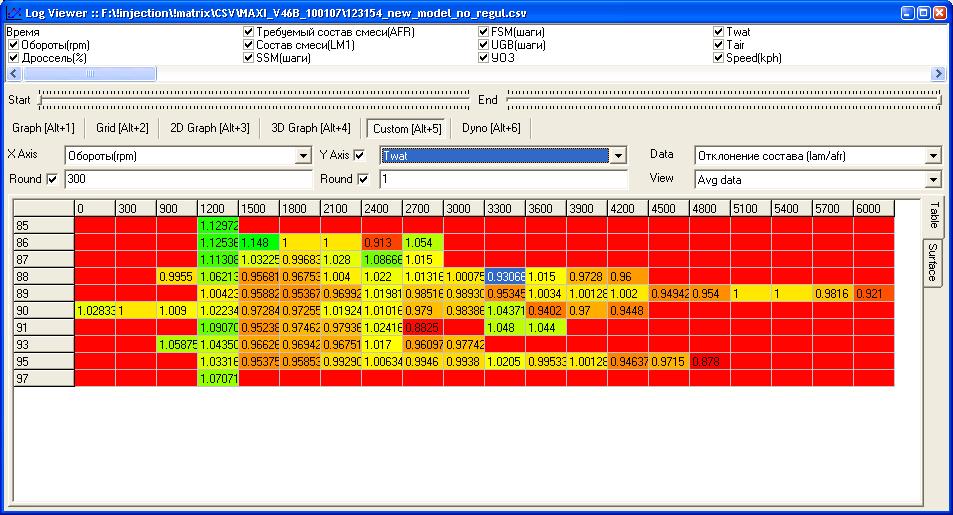Expand the Y Axis Twat dropdown
This screenshot has width=953, height=515.
(618, 156)
